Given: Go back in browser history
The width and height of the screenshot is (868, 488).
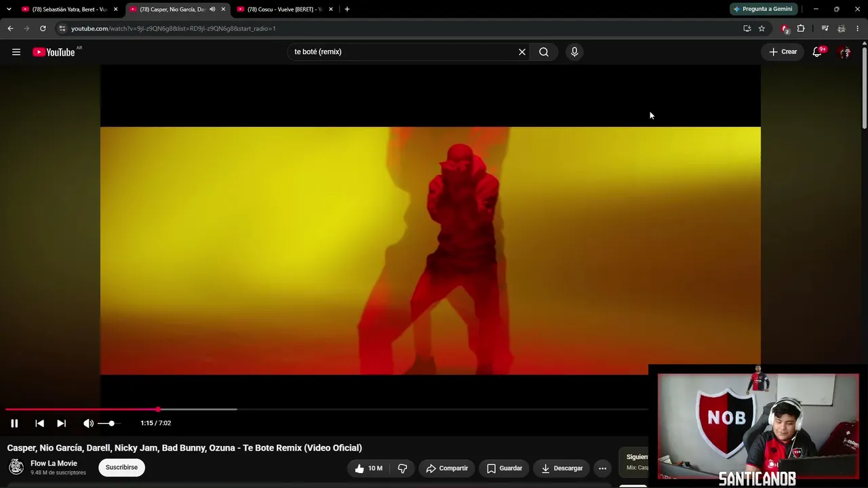Looking at the screenshot, I should (10, 28).
